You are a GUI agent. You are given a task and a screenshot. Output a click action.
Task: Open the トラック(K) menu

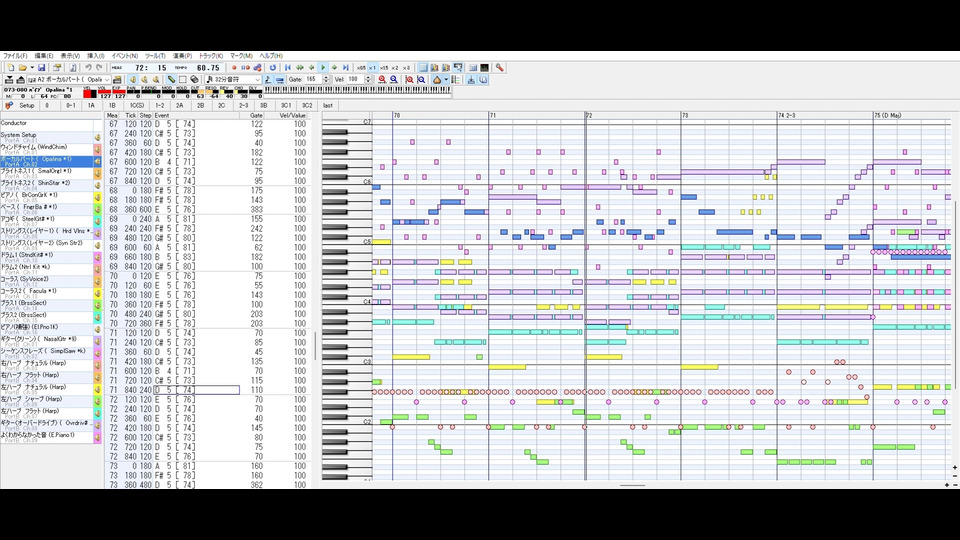click(211, 56)
